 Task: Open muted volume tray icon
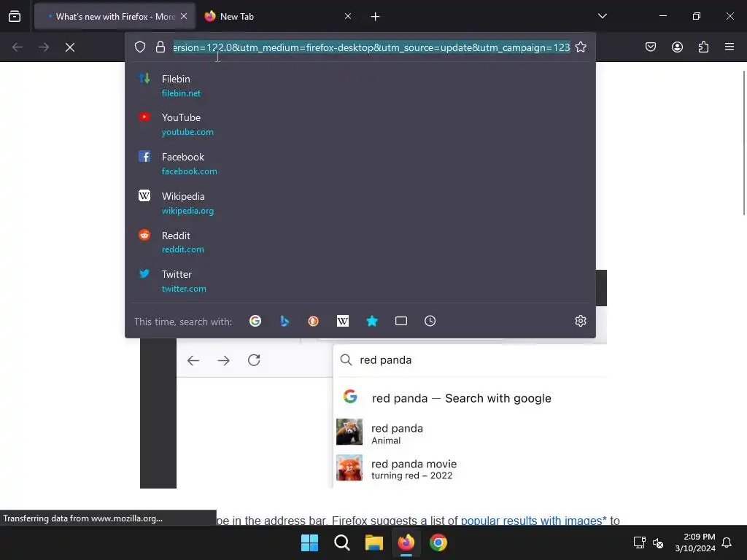(659, 542)
